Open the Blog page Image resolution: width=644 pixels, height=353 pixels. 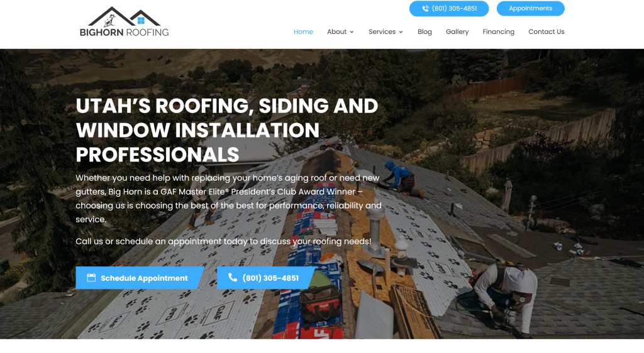click(x=425, y=31)
